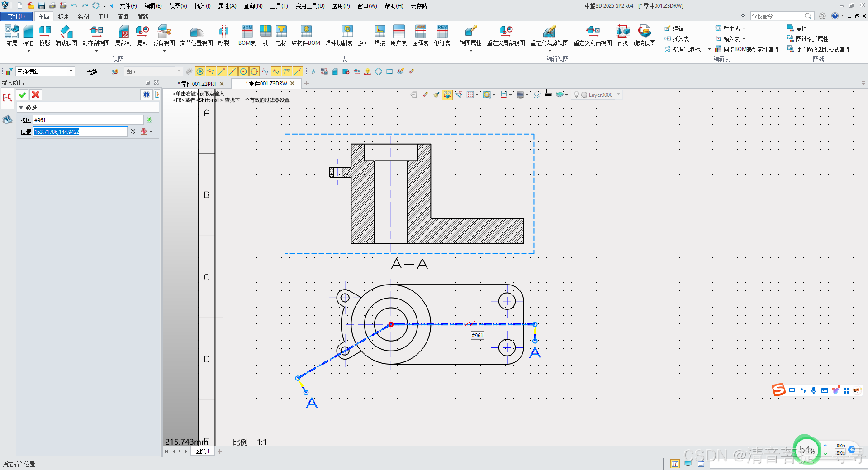Toggle the circle quadrant snap filter

click(x=254, y=71)
